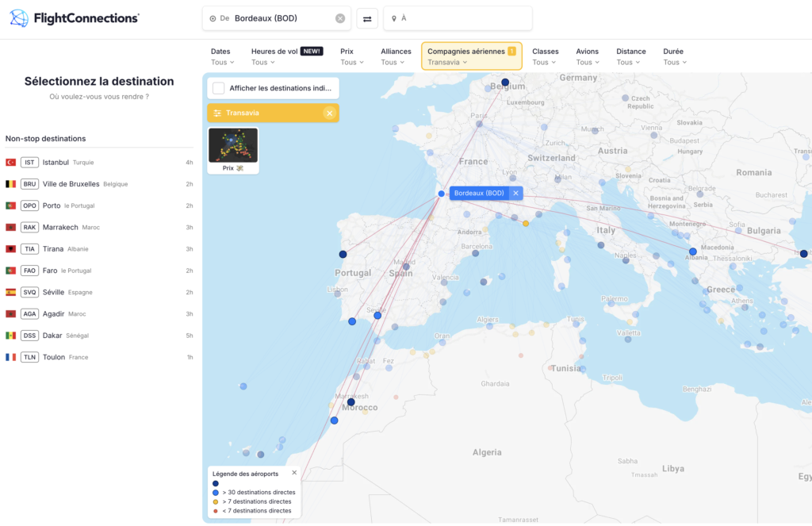
Task: Click the FlightConnections globe logo
Action: [19, 18]
